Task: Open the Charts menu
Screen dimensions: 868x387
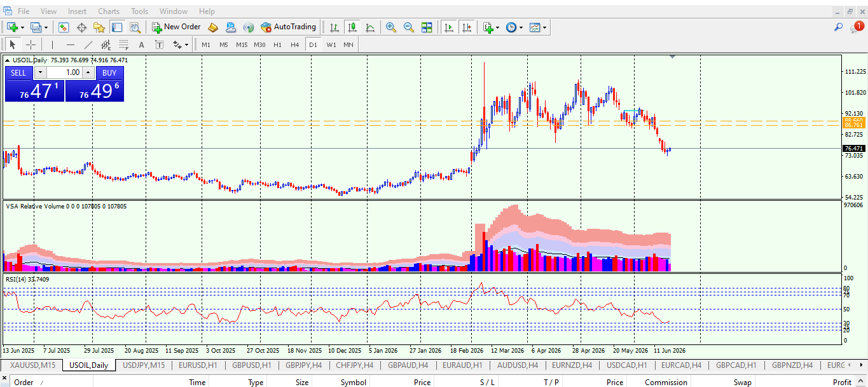Action: [x=109, y=11]
